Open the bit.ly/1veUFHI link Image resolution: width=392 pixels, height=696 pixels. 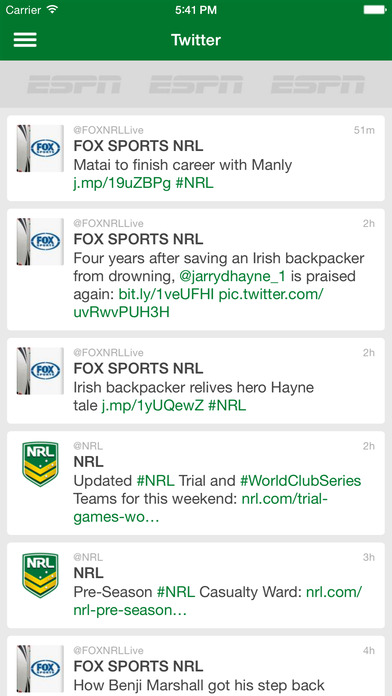pos(166,294)
